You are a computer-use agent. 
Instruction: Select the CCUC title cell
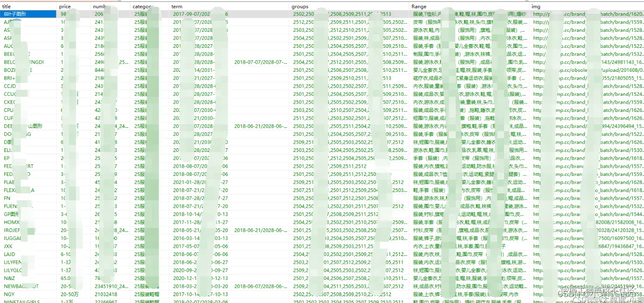pyautogui.click(x=29, y=94)
